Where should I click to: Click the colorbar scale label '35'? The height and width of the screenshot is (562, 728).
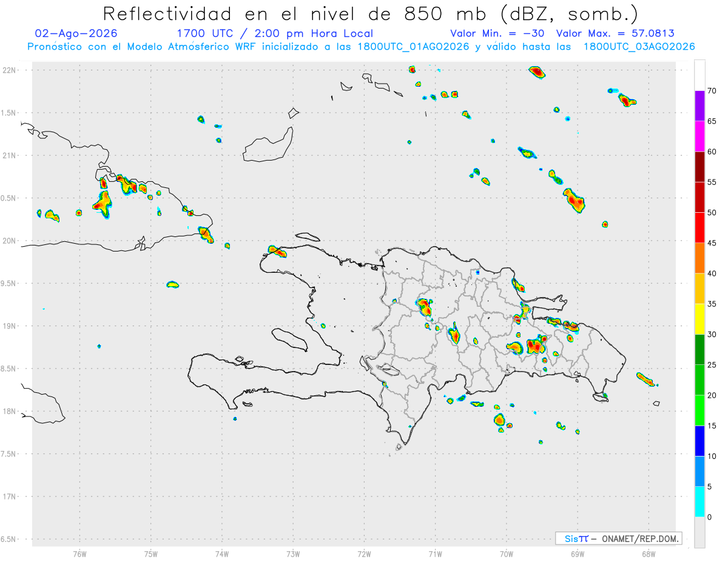point(712,304)
